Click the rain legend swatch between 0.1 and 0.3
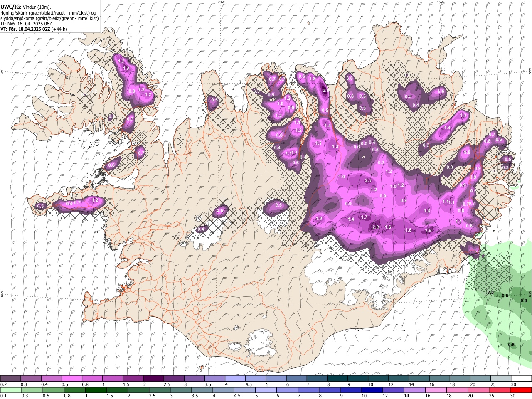 point(11,390)
